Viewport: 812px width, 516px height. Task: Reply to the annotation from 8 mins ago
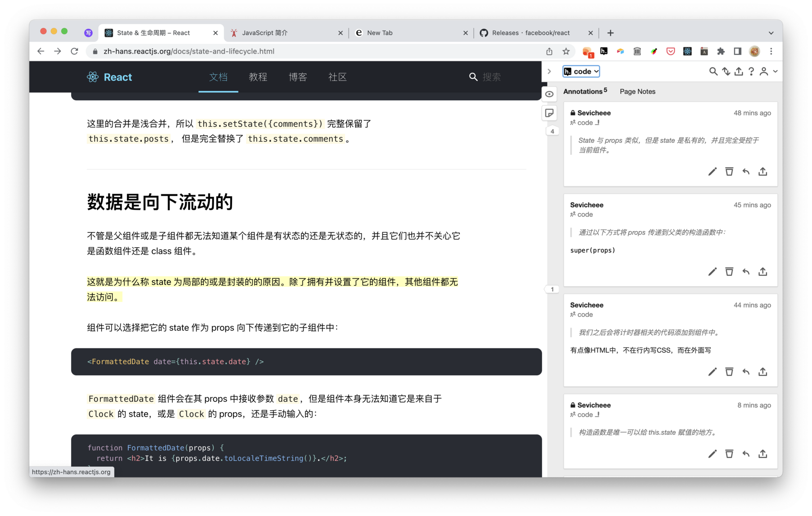(746, 454)
